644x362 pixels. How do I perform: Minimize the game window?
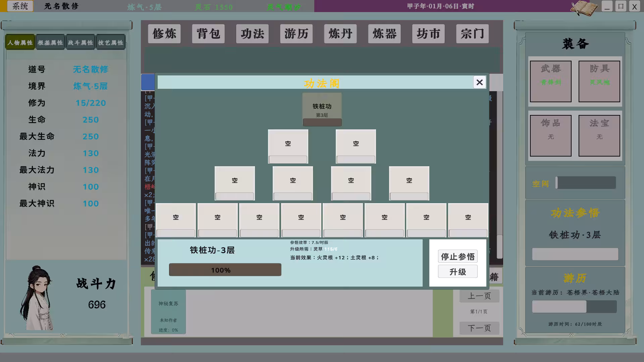[x=607, y=6]
